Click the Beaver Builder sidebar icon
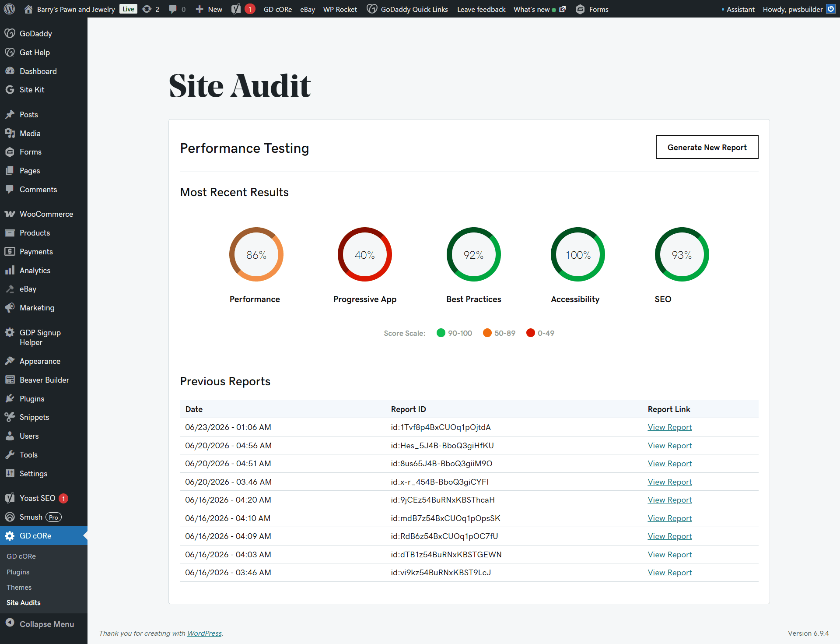The height and width of the screenshot is (644, 840). 10,380
